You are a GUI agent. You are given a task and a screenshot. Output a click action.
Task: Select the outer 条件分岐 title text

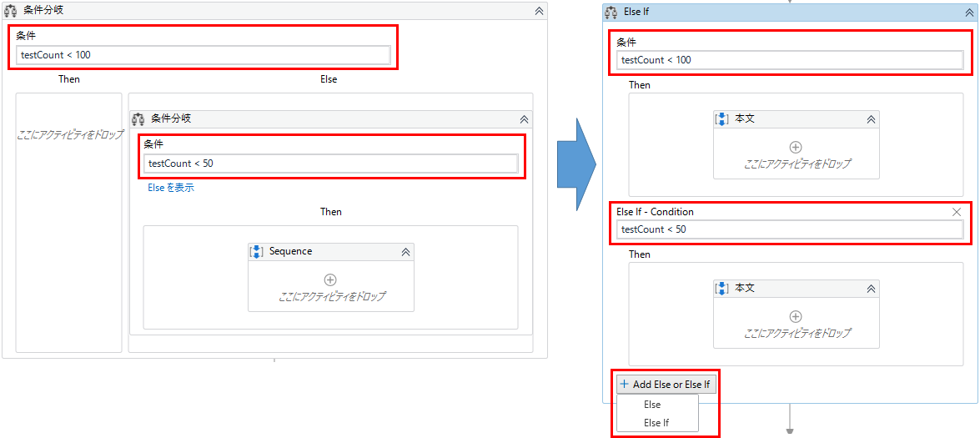[43, 11]
